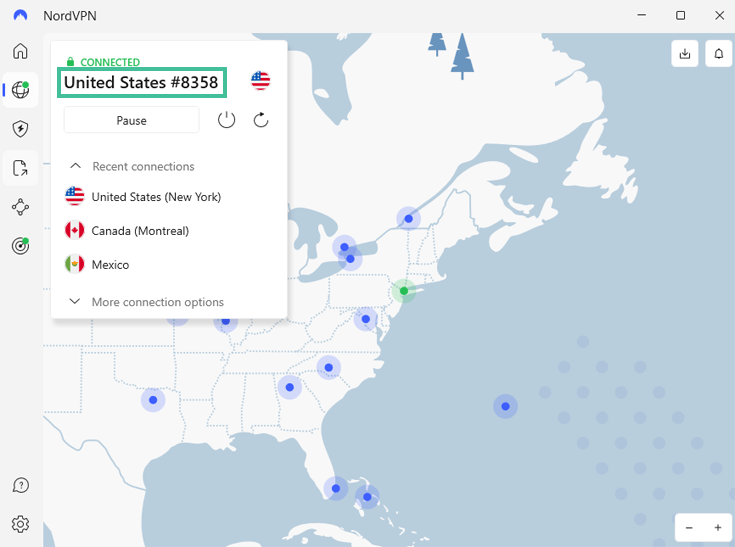This screenshot has height=547, width=735.
Task: Click the download updates icon
Action: point(685,53)
